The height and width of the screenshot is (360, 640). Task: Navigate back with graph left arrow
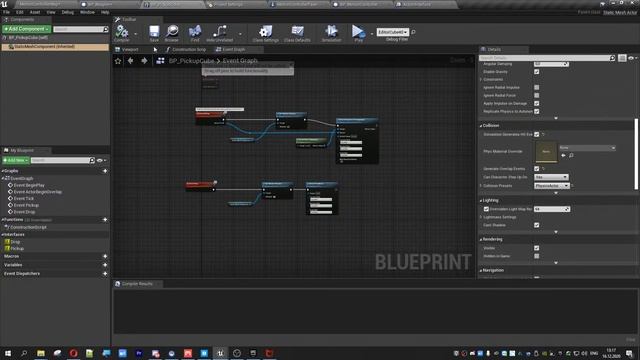[131, 61]
